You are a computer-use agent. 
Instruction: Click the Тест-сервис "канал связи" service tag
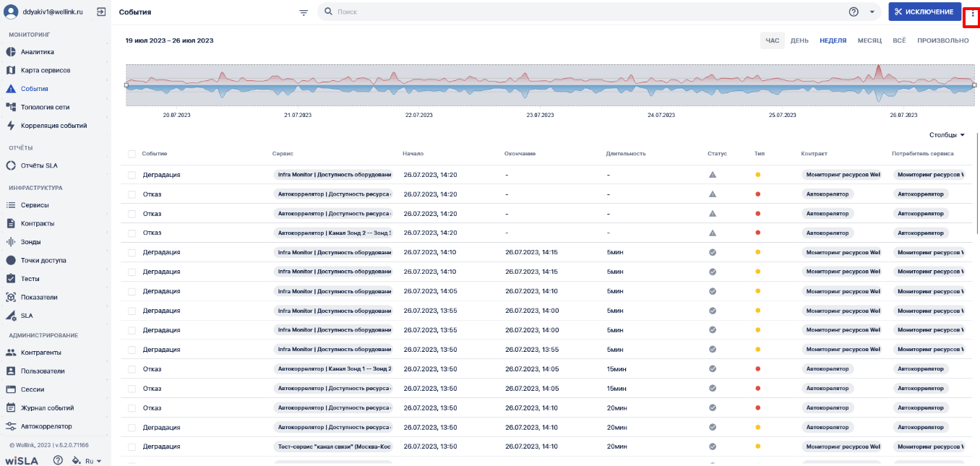pyautogui.click(x=334, y=446)
